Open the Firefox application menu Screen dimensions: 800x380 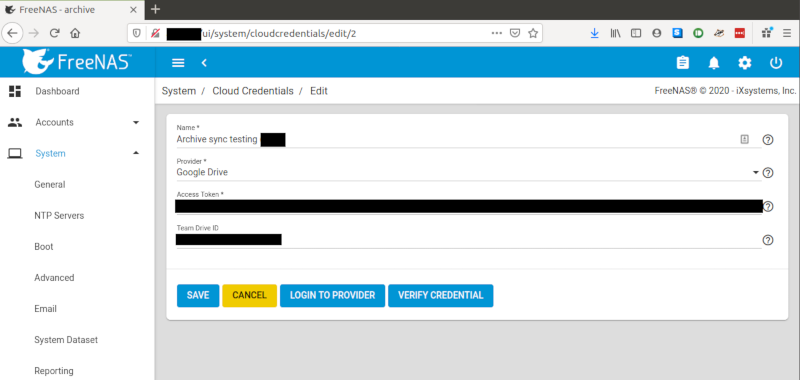click(787, 33)
